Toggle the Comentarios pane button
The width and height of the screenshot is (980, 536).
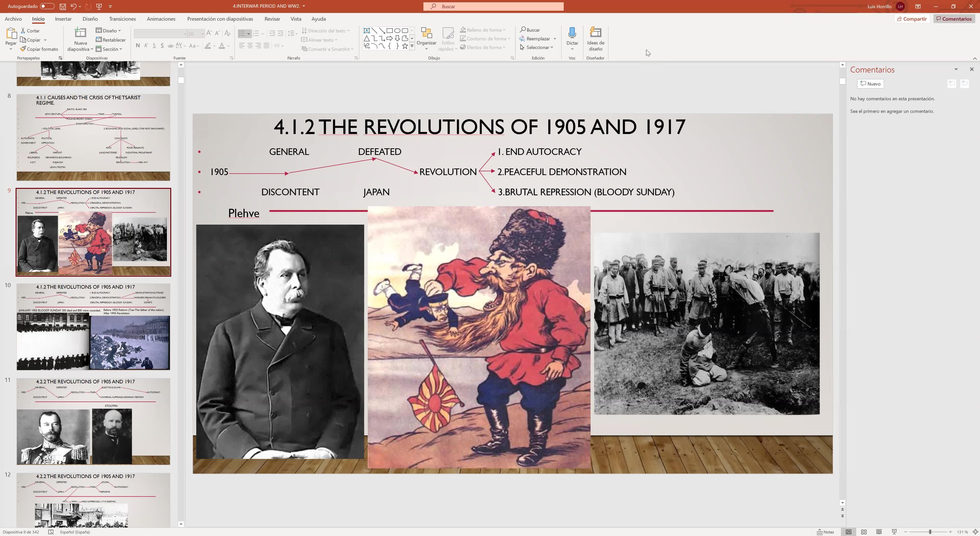point(954,19)
